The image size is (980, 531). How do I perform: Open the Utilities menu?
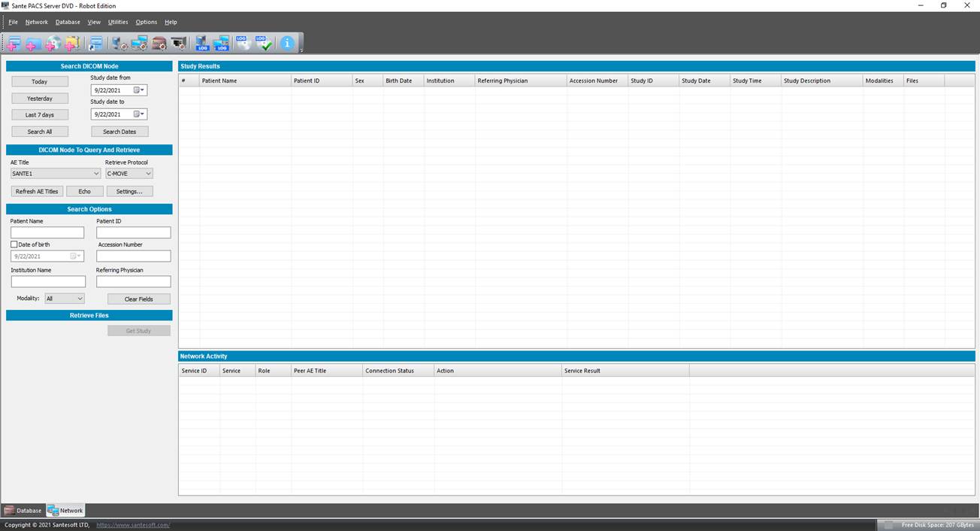pos(118,22)
